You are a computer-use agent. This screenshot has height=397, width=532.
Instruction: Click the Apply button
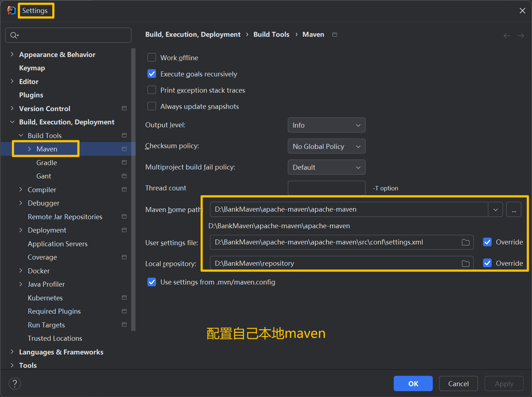click(x=504, y=384)
